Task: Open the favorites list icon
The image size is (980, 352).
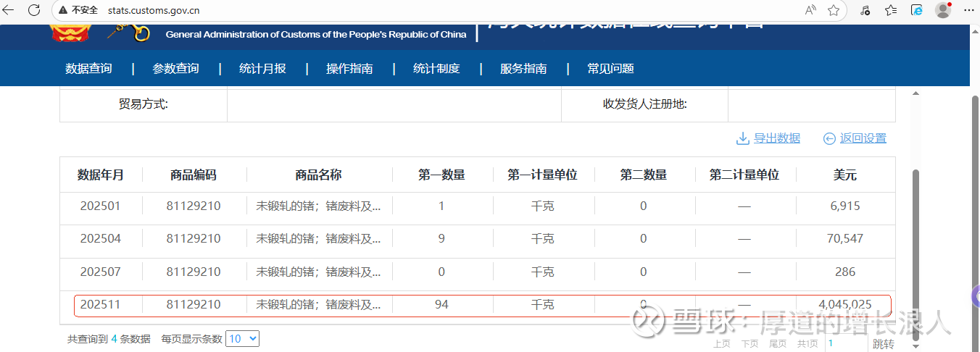Action: [x=891, y=10]
